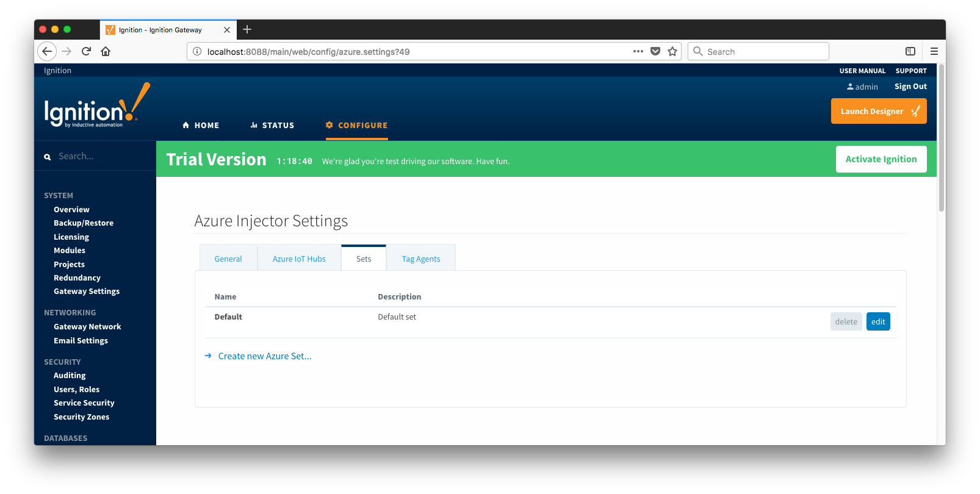980x494 pixels.
Task: Select the General settings tab
Action: 228,259
